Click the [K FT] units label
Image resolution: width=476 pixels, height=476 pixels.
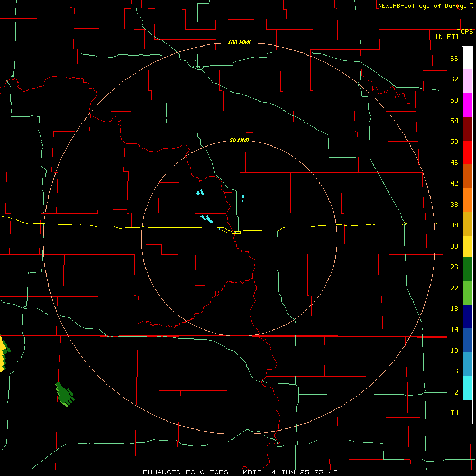click(x=447, y=36)
